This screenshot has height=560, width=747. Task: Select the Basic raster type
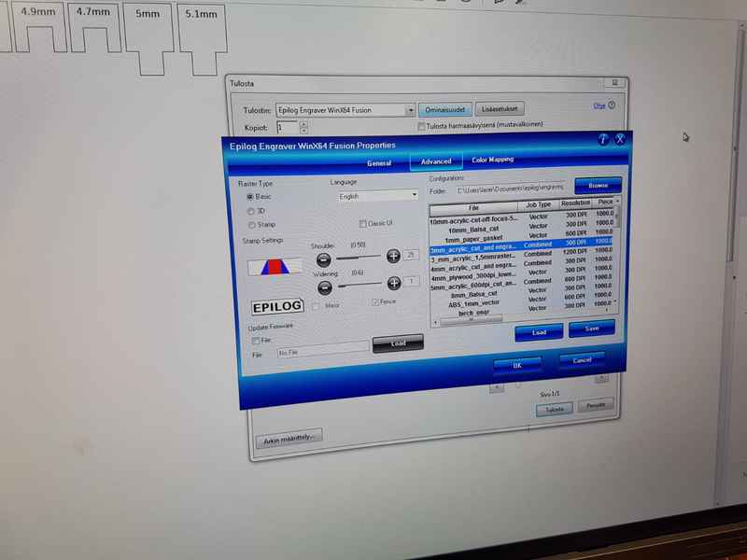(x=249, y=197)
